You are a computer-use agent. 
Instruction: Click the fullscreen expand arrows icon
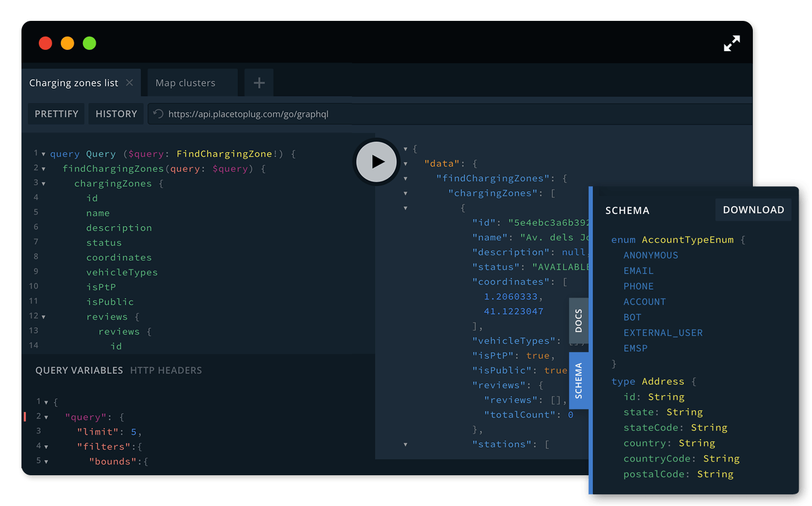pos(732,44)
